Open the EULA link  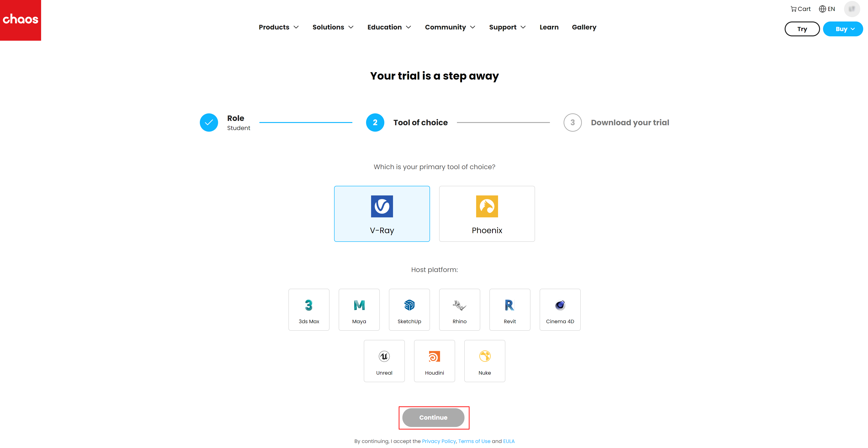[509, 441]
